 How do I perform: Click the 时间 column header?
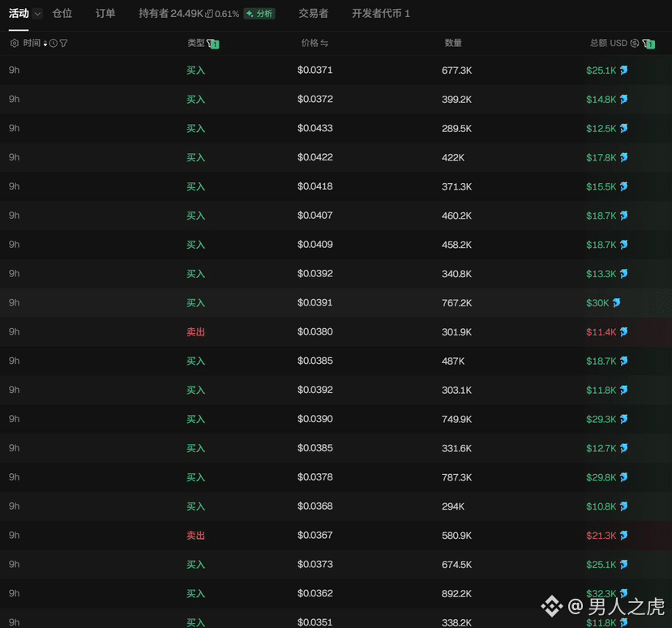pyautogui.click(x=32, y=43)
